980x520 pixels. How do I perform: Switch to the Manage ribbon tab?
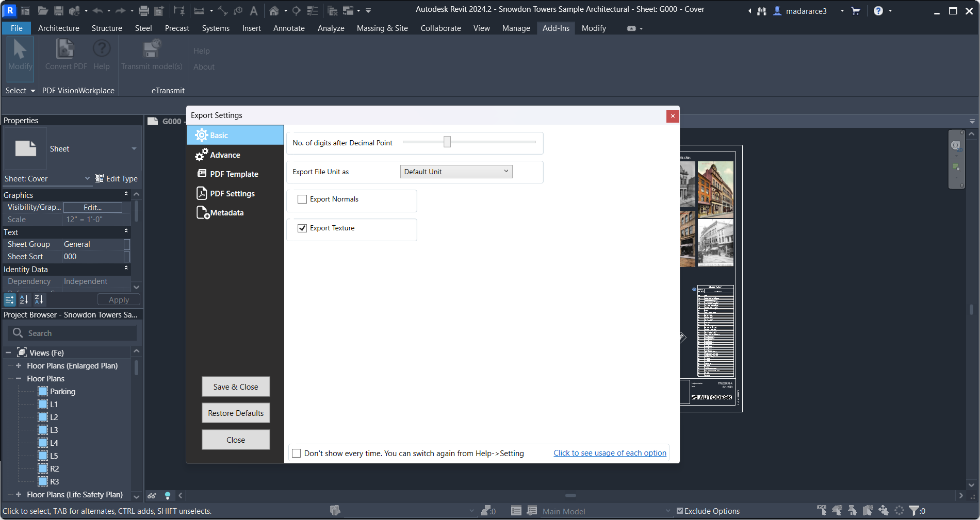[x=516, y=28]
